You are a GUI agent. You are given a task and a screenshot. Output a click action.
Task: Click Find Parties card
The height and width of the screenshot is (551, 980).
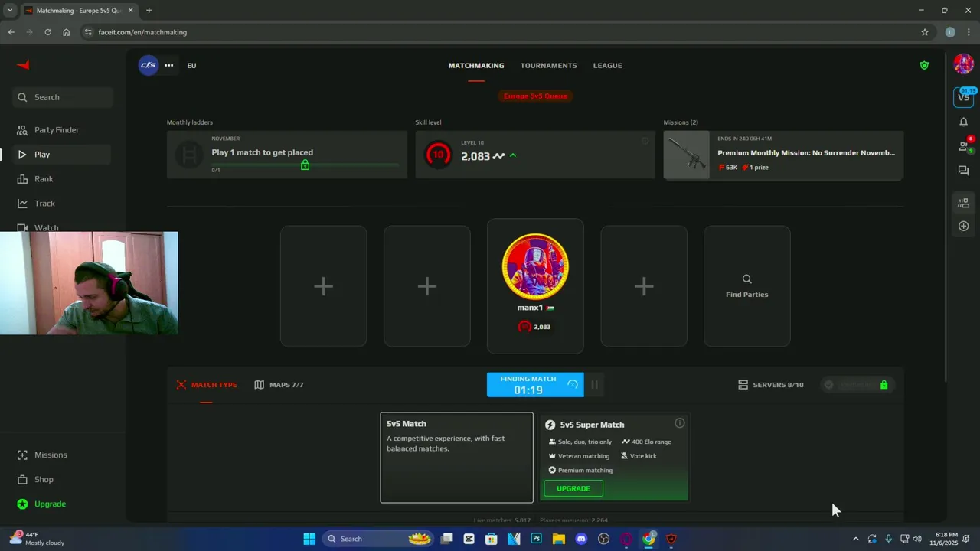coord(747,286)
